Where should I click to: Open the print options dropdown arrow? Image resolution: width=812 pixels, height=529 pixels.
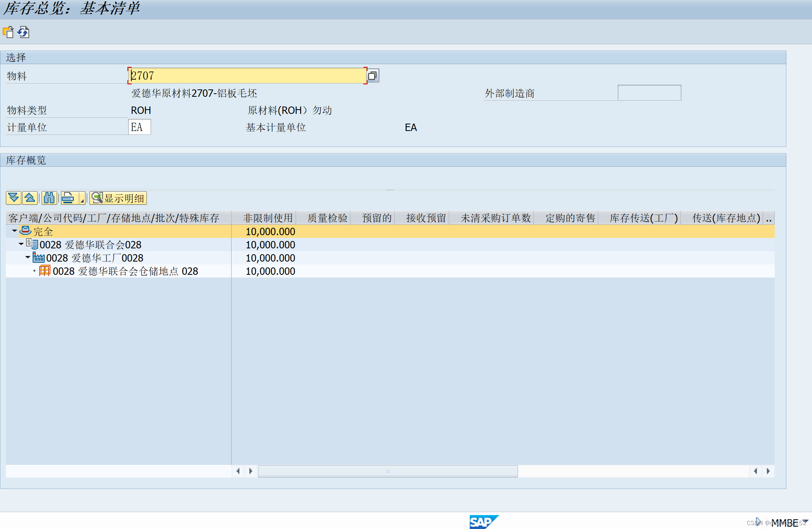point(82,198)
